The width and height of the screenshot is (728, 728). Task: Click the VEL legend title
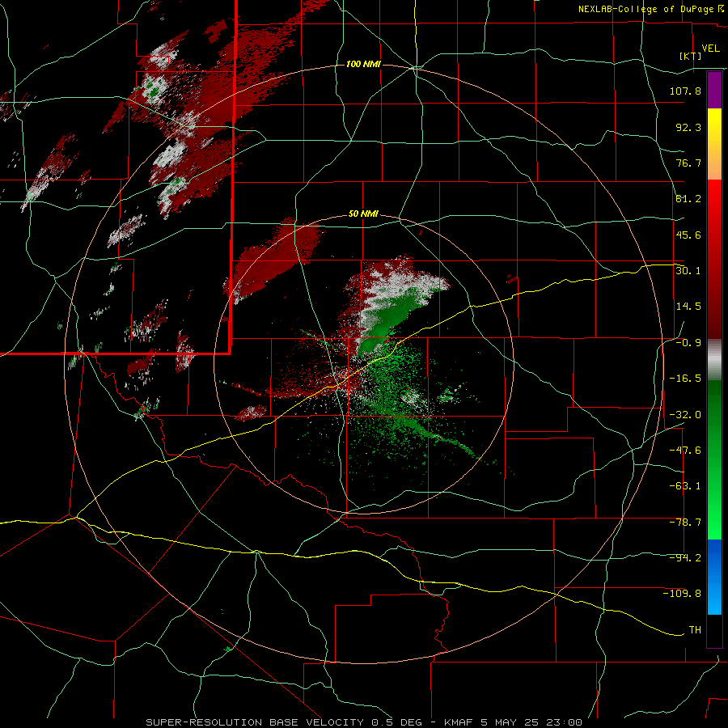710,49
